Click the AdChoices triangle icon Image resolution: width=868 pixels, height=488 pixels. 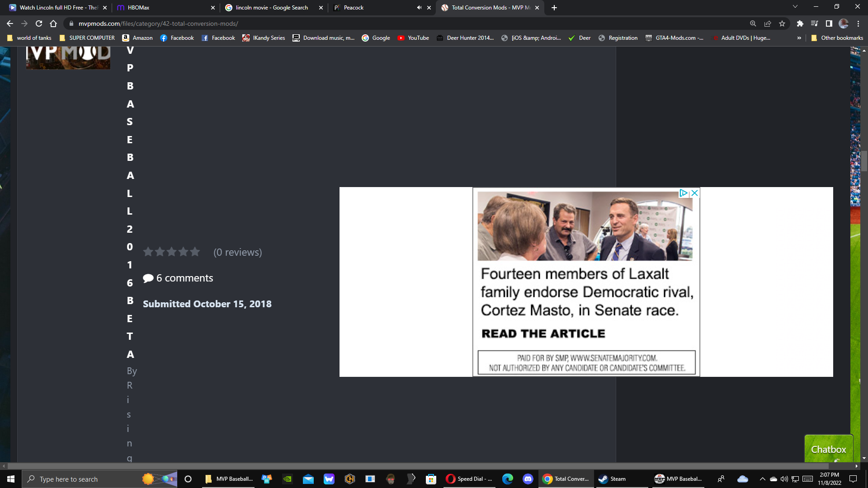pyautogui.click(x=684, y=193)
